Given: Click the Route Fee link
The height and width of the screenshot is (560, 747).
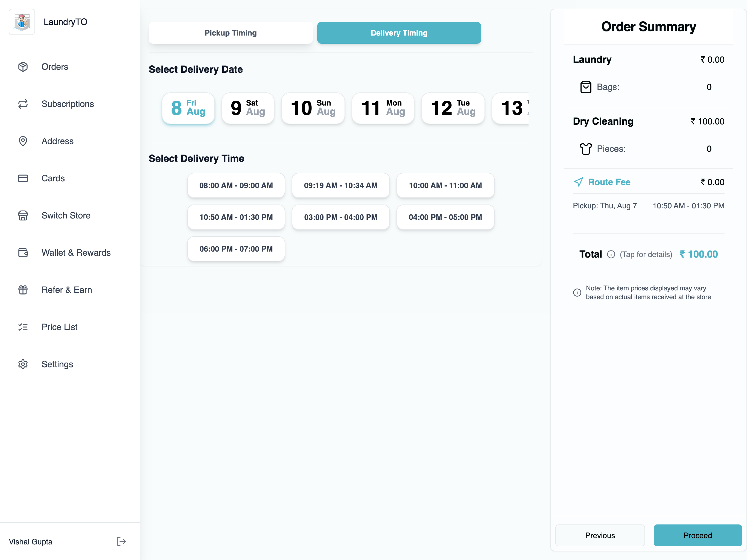Looking at the screenshot, I should [609, 182].
